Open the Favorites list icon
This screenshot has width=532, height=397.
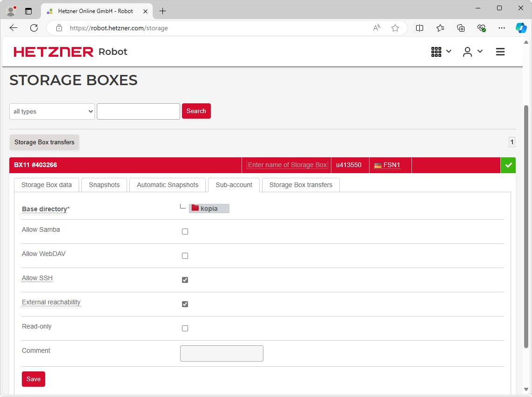[440, 28]
